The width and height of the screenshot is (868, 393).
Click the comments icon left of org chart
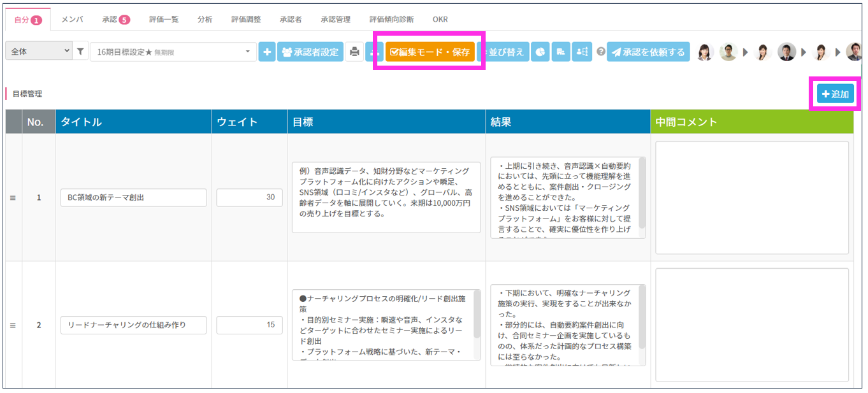coord(561,52)
